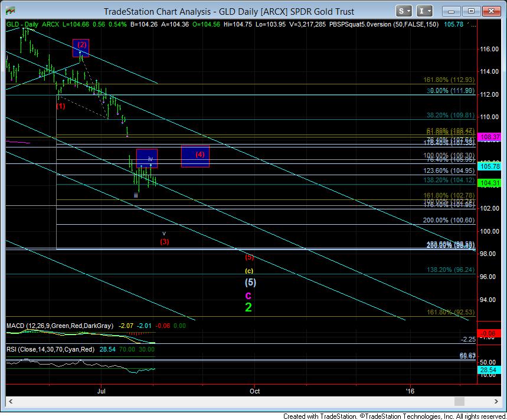Click the GLD - Daily ARCX status label
507x420 pixels.
(x=32, y=24)
